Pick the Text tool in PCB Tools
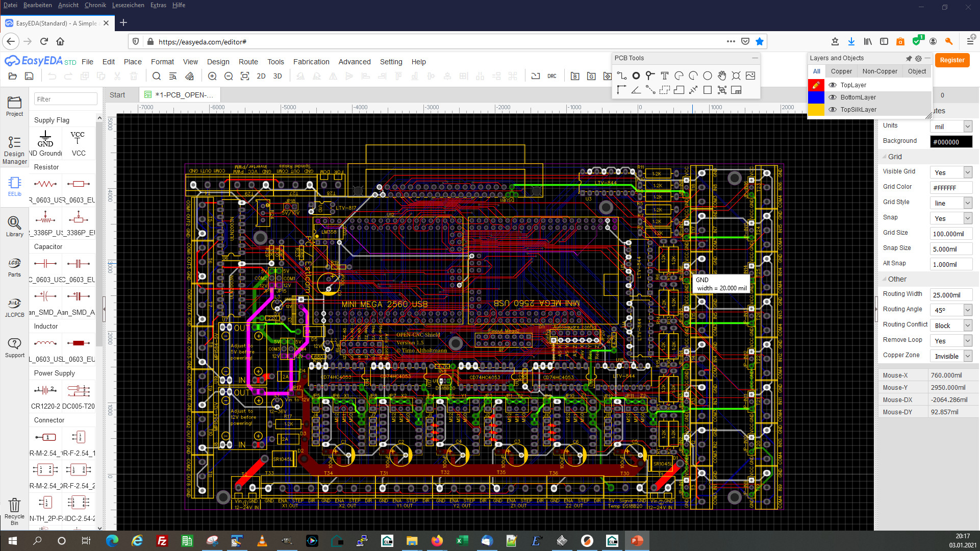The height and width of the screenshot is (551, 980). pyautogui.click(x=664, y=76)
